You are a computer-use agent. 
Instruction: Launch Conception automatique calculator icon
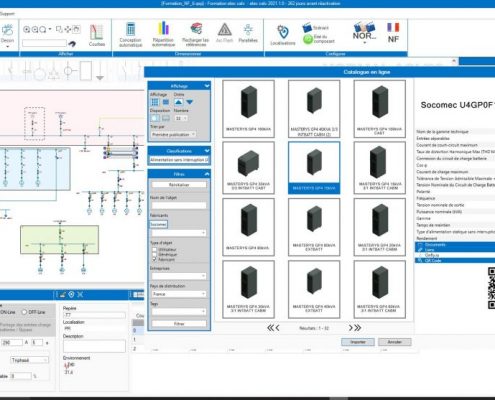(130, 35)
